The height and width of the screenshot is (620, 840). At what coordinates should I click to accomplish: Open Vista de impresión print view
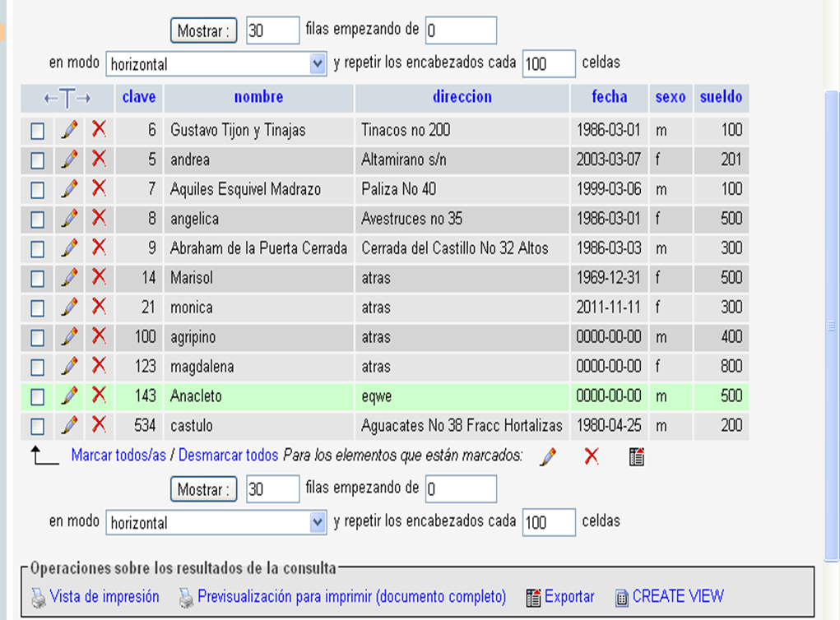tap(104, 597)
